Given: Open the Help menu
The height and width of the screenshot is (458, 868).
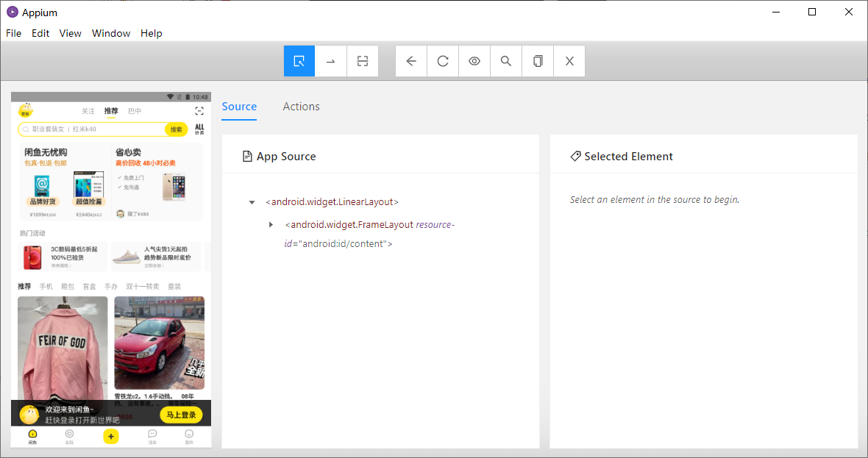Looking at the screenshot, I should point(152,33).
